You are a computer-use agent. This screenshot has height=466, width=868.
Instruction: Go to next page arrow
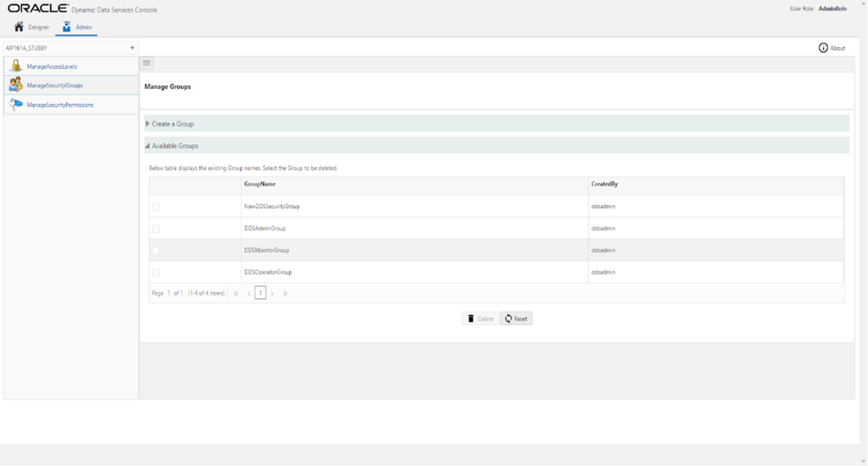[x=272, y=293]
